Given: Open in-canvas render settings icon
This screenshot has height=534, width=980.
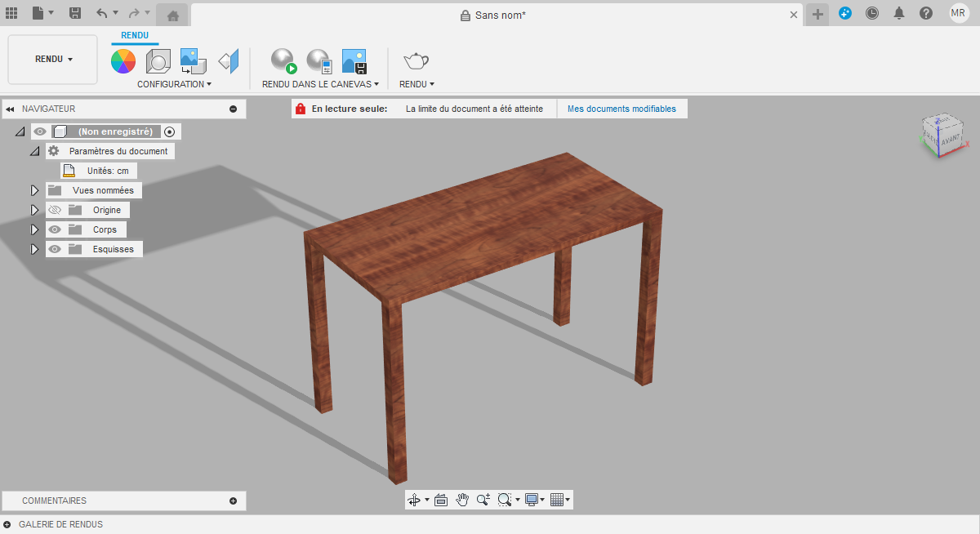Looking at the screenshot, I should click(x=318, y=61).
